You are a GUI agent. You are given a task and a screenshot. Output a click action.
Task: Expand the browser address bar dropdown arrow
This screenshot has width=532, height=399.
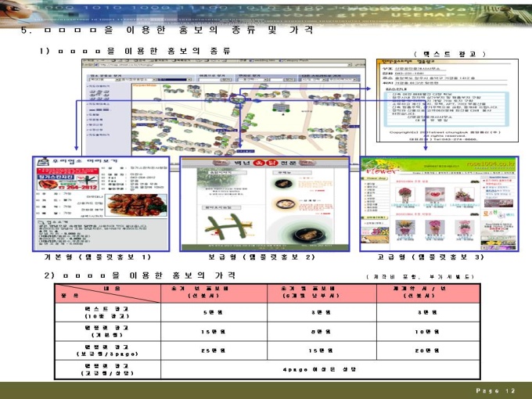[x=350, y=64]
